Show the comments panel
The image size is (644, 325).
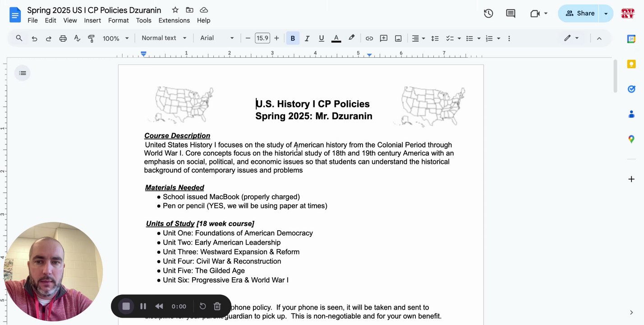click(x=511, y=14)
